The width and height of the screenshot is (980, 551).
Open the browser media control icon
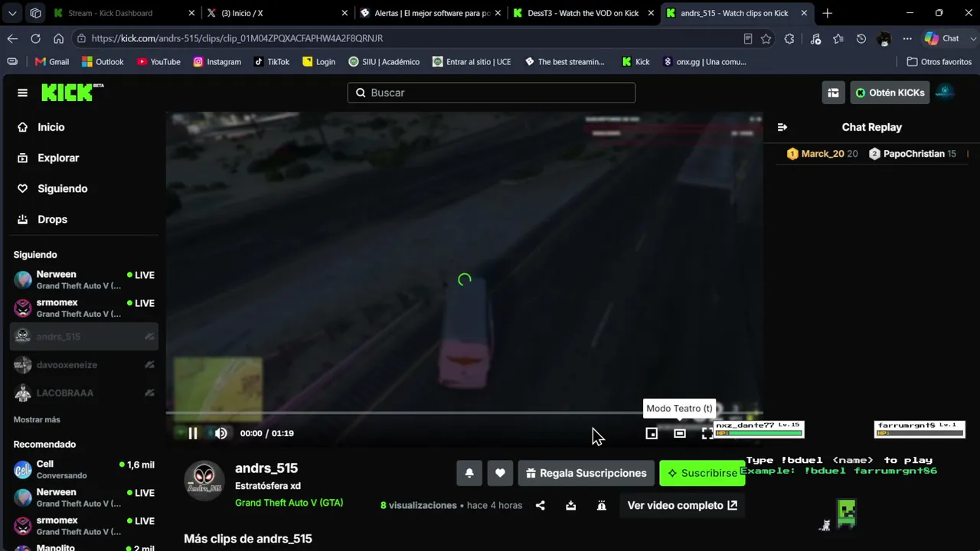pyautogui.click(x=815, y=38)
